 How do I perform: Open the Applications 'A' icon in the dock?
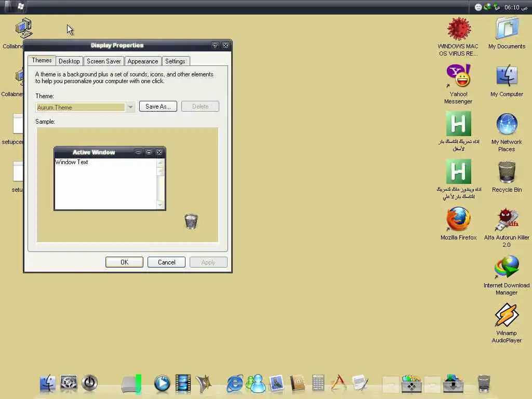click(339, 383)
